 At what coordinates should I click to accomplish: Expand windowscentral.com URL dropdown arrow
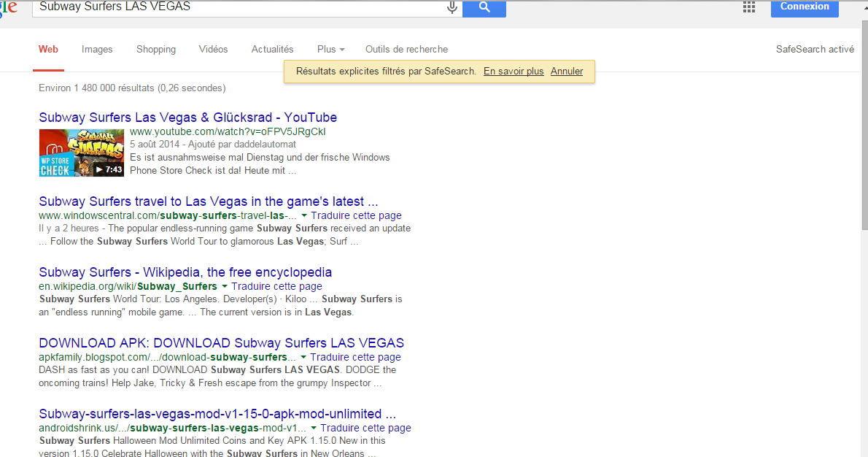pyautogui.click(x=304, y=215)
